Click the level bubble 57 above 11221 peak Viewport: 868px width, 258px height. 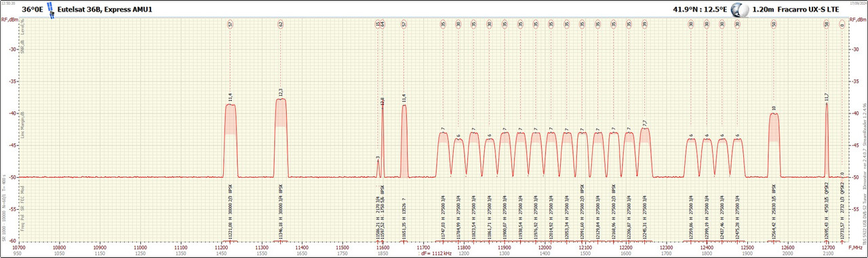point(231,24)
